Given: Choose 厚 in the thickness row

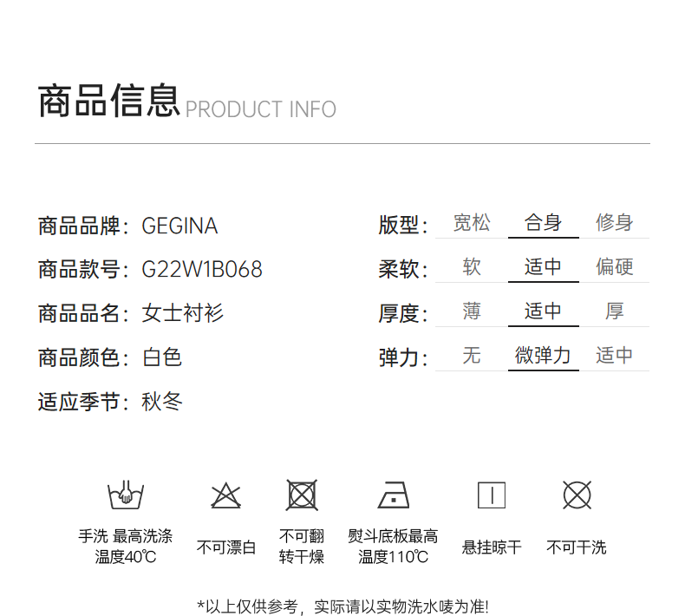Looking at the screenshot, I should coord(614,311).
